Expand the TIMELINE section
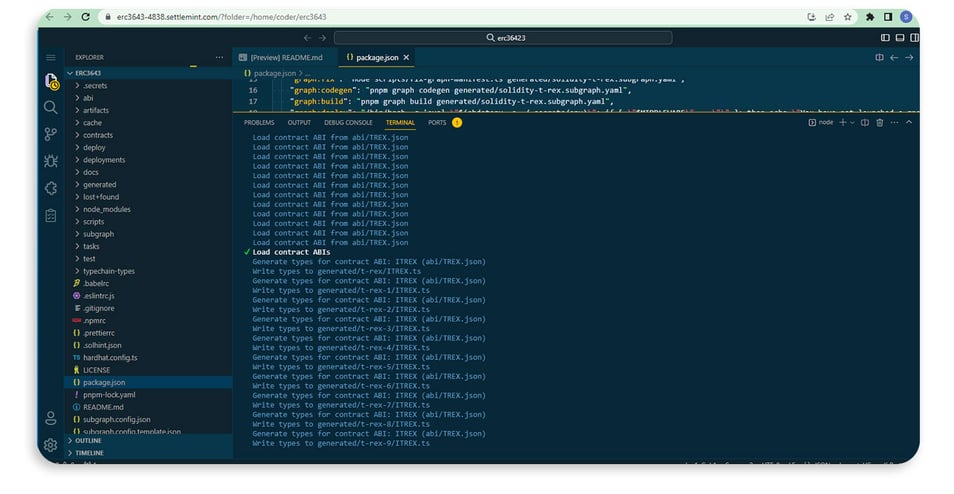 click(x=148, y=453)
